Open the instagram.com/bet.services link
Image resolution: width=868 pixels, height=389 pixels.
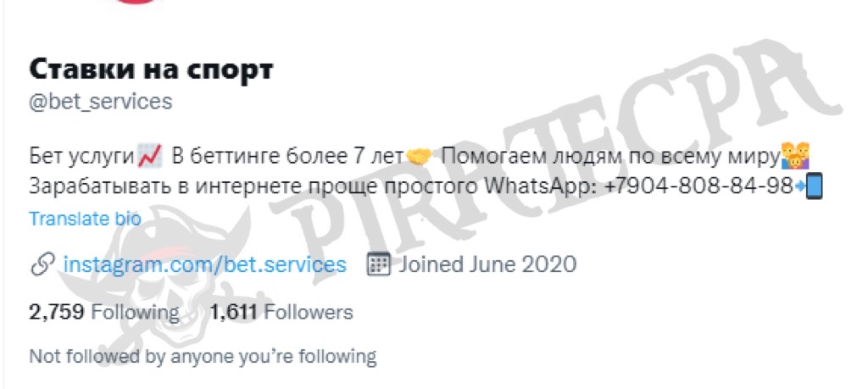coord(205,264)
